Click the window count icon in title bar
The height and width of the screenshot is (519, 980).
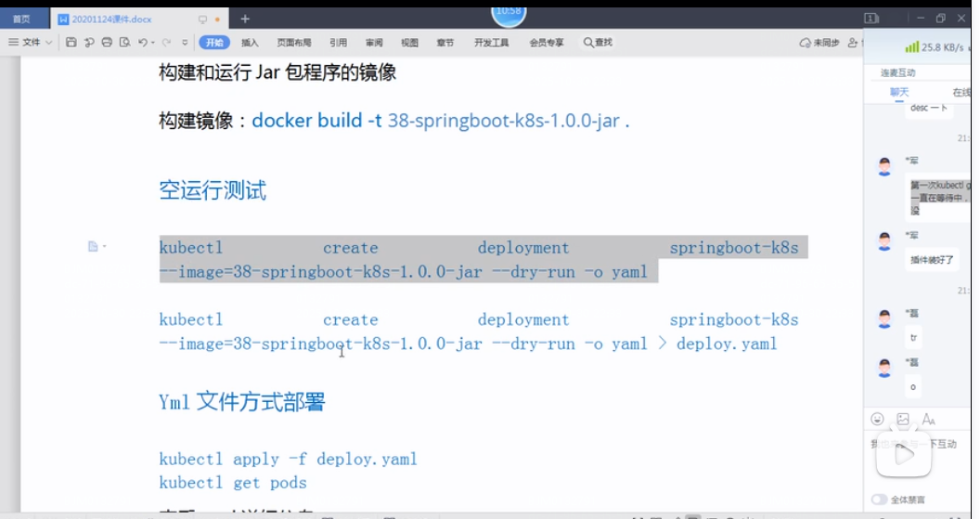coord(871,19)
